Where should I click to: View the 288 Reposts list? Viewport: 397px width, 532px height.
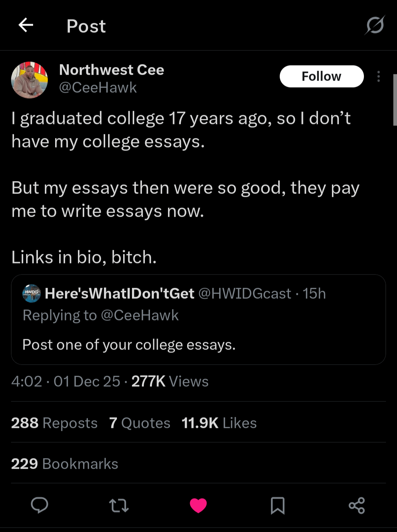pyautogui.click(x=54, y=423)
